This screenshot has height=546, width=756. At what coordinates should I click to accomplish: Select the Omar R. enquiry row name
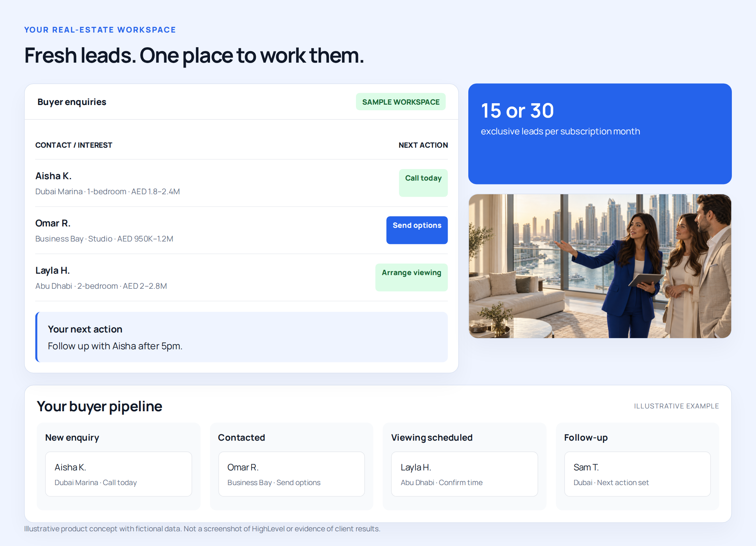pos(53,223)
